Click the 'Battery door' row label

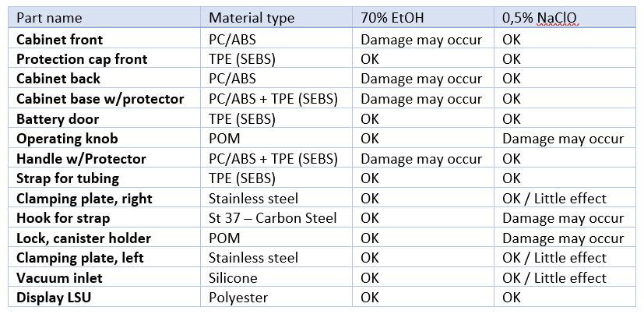(58, 119)
